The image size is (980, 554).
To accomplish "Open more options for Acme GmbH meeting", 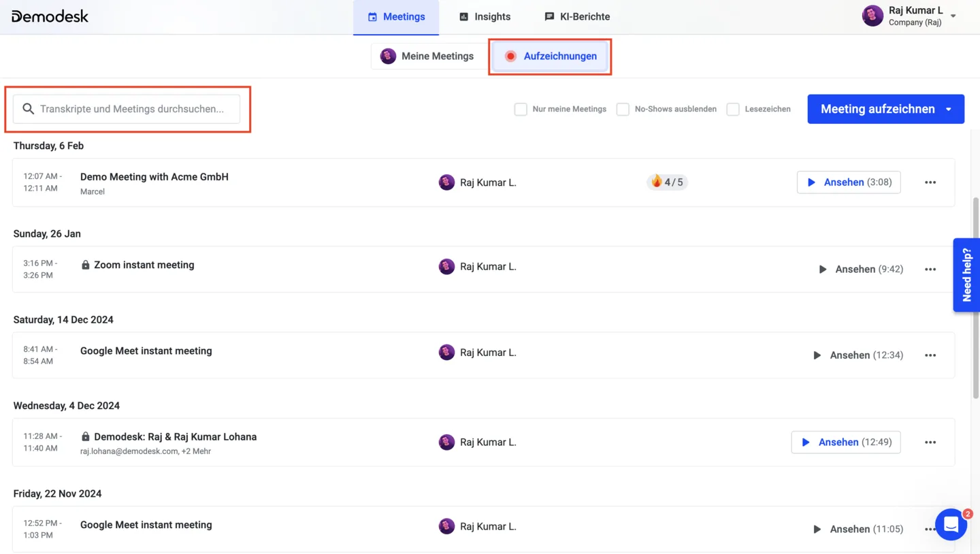I will [930, 182].
